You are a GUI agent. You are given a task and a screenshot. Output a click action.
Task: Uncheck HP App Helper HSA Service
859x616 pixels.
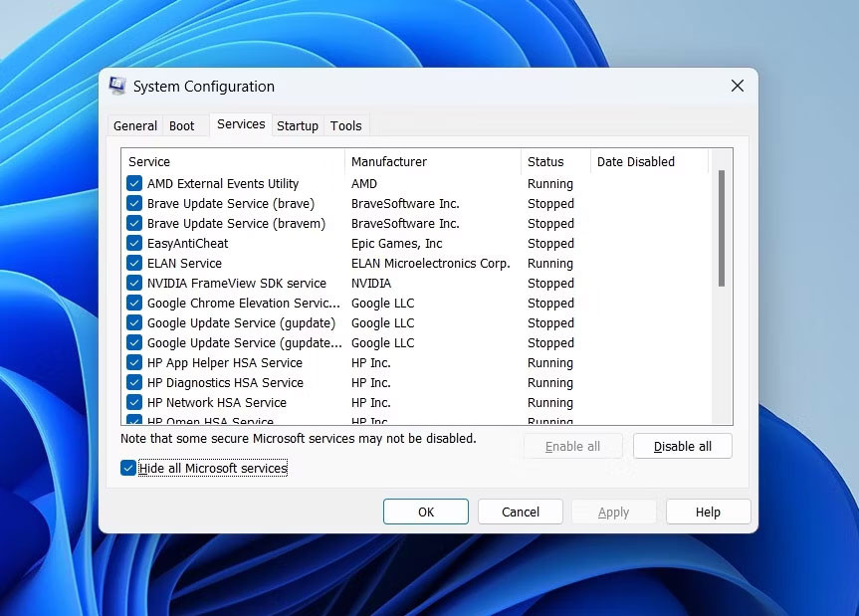coord(133,362)
